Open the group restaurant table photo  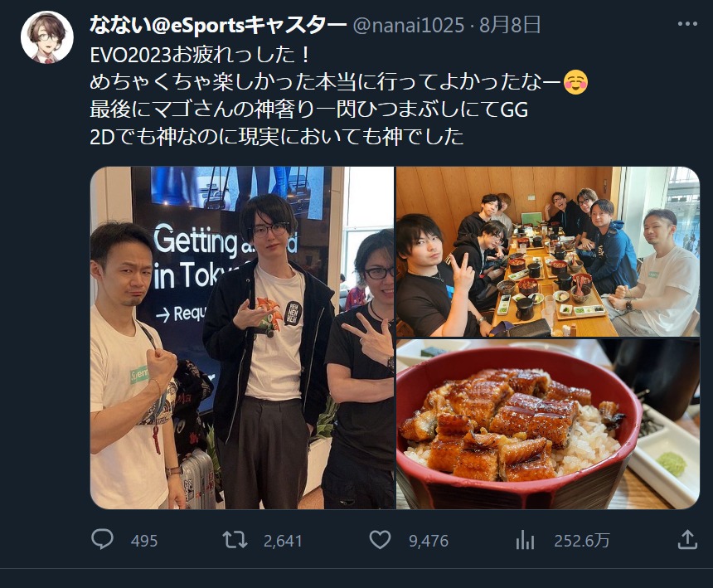pos(548,251)
